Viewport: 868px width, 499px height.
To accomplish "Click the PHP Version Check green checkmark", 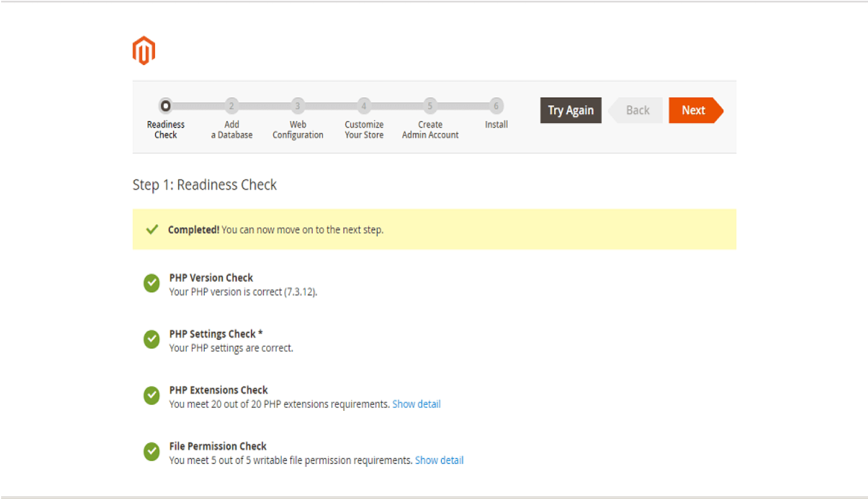I will (152, 283).
